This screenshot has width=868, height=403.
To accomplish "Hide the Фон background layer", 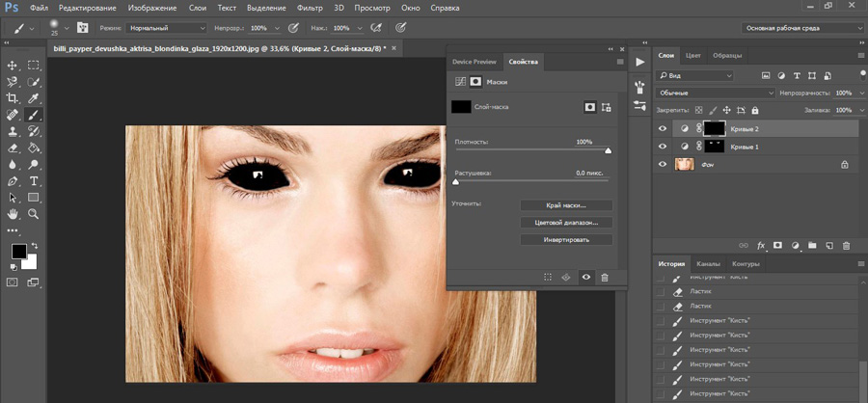I will tap(662, 165).
